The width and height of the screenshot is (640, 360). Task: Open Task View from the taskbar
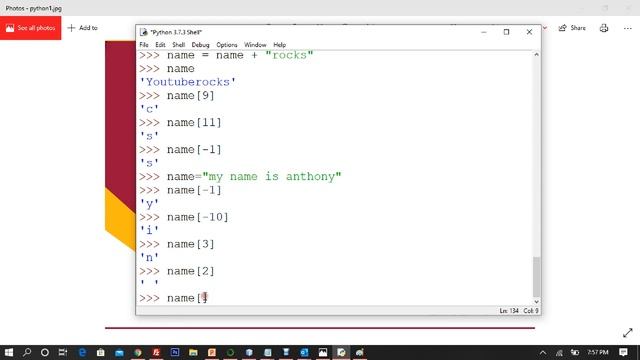point(63,352)
